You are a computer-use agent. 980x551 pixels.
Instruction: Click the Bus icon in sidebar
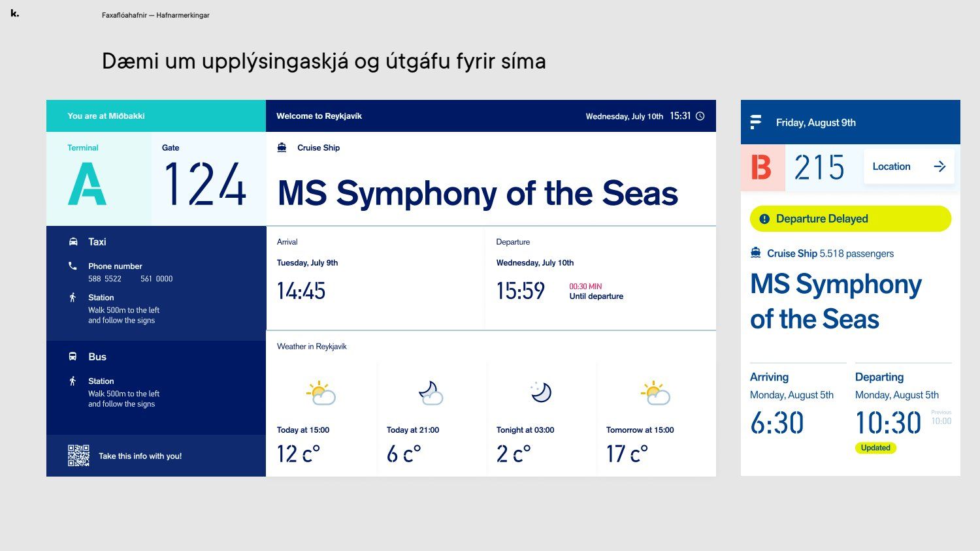[x=73, y=356]
